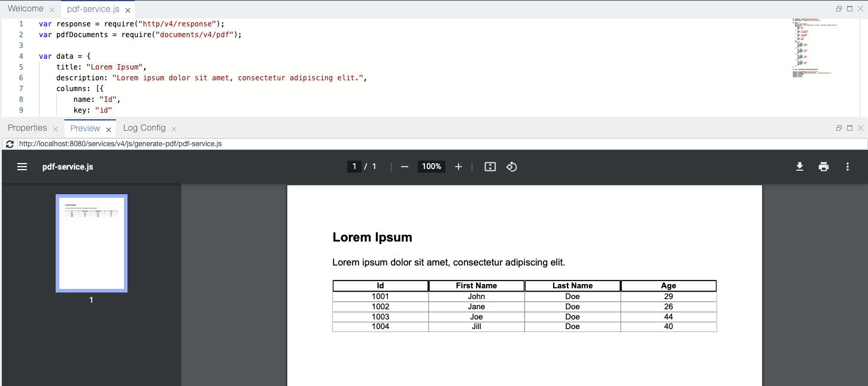
Task: Click the age value '44'
Action: (x=669, y=316)
